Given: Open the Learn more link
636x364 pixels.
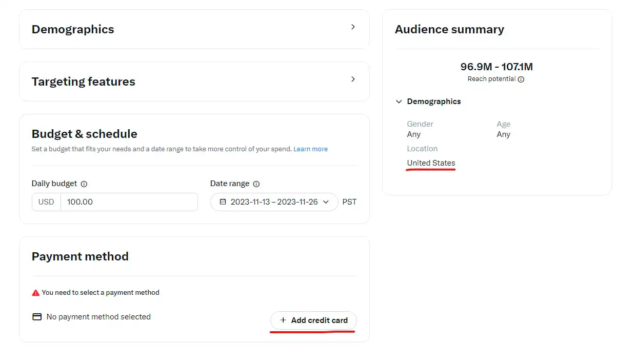Looking at the screenshot, I should [x=310, y=149].
